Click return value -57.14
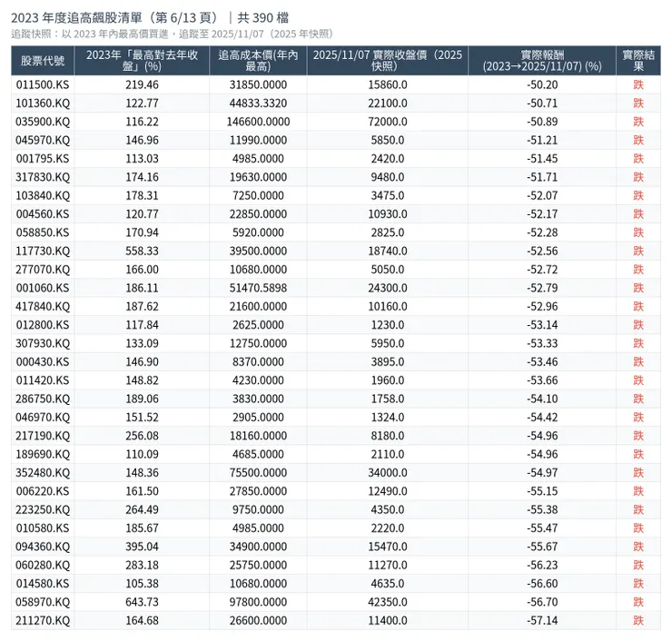Viewport: 672px width, 641px height. [x=542, y=620]
